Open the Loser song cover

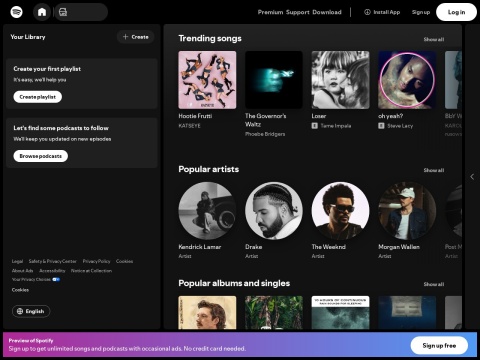pyautogui.click(x=341, y=80)
